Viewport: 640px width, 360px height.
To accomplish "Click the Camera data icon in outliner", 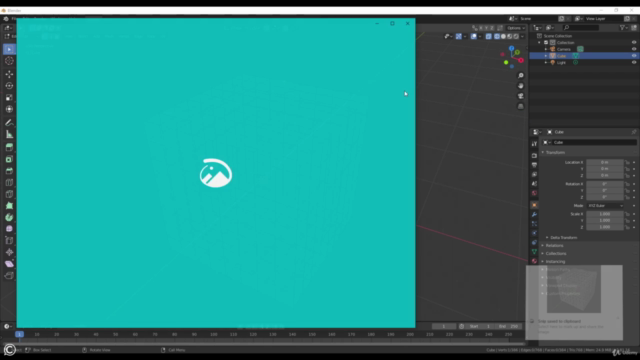I will coord(580,49).
